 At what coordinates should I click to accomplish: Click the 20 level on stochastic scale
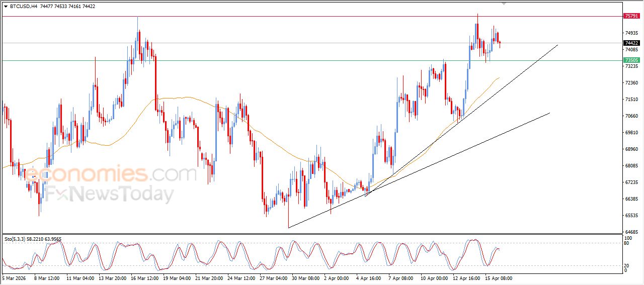(x=626, y=265)
